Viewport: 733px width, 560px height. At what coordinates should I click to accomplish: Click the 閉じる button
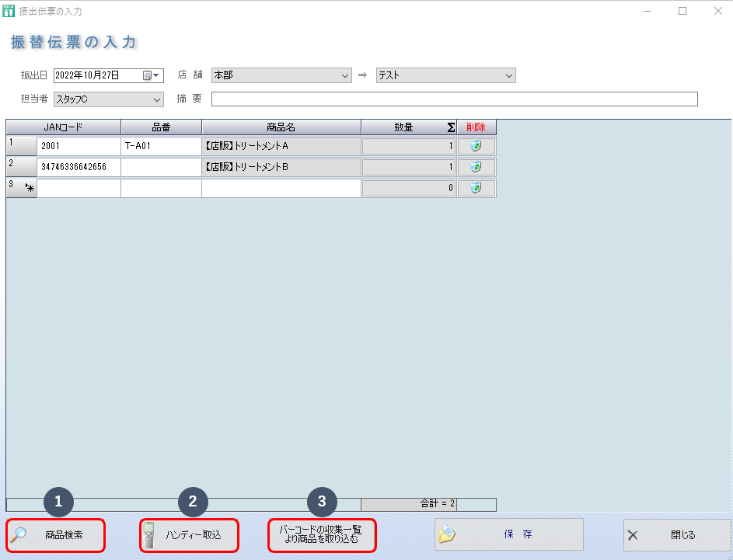point(677,535)
